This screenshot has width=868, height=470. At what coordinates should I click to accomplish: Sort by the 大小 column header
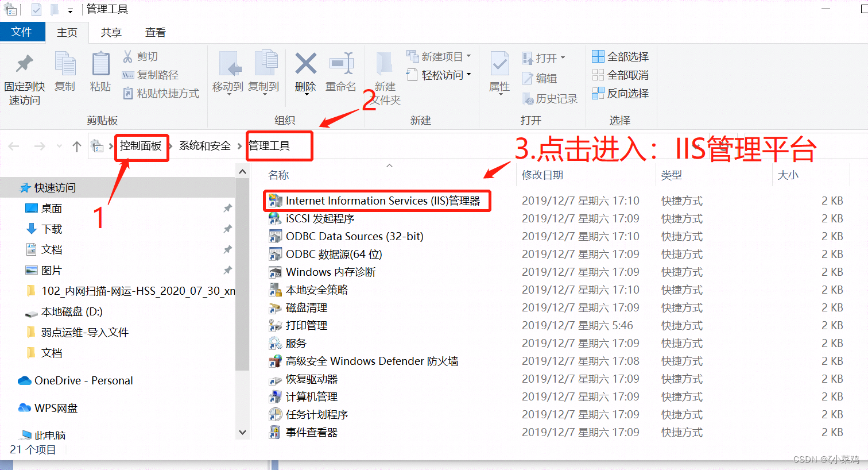point(788,175)
